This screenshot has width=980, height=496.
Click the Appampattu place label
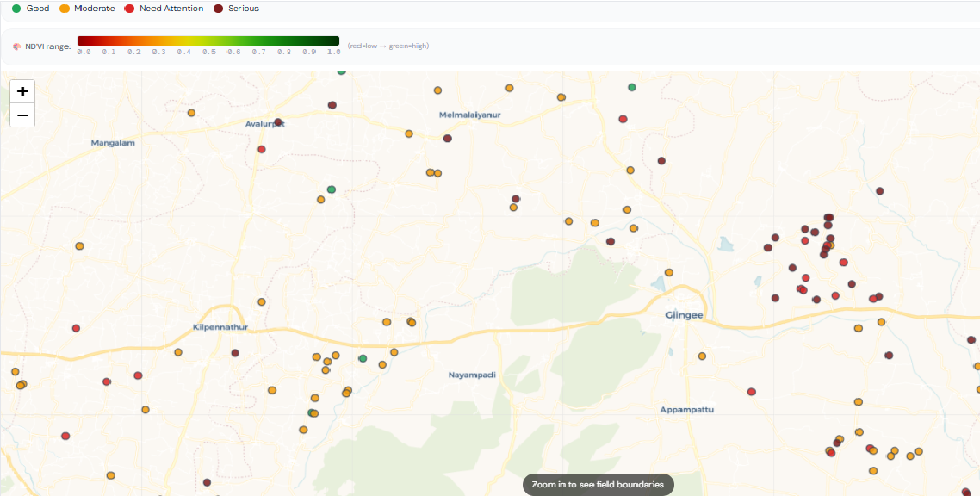click(687, 410)
